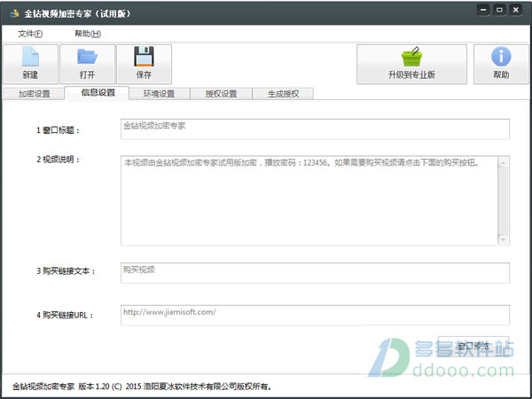Image resolution: width=532 pixels, height=399 pixels.
Task: Click the scroll up arrow of 视频说明 box
Action: coord(503,162)
